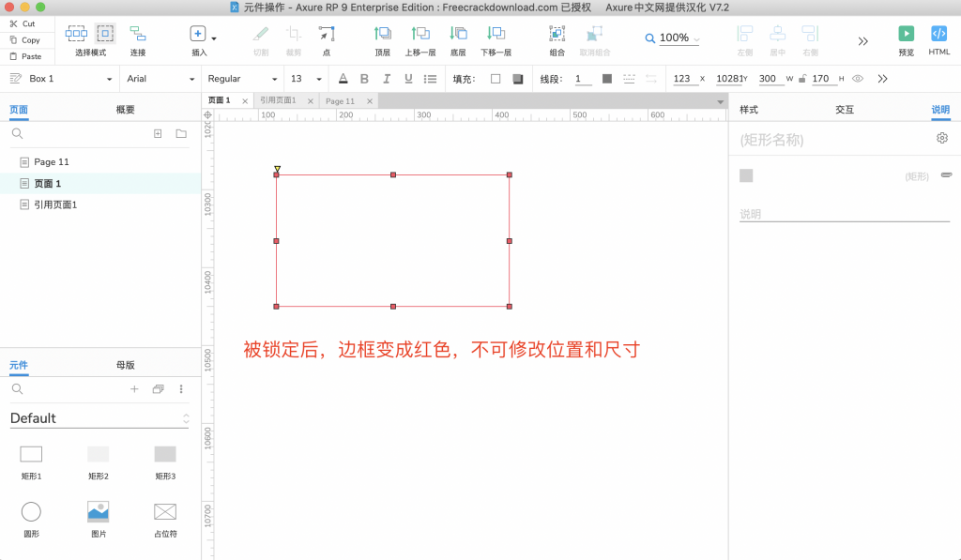Select Page 11 in the pages tree

pyautogui.click(x=52, y=162)
